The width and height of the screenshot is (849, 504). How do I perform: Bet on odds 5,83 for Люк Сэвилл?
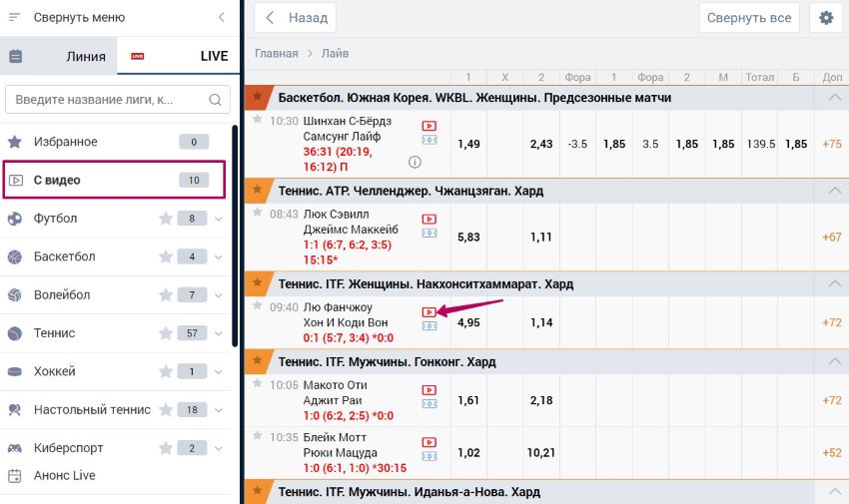pyautogui.click(x=468, y=237)
